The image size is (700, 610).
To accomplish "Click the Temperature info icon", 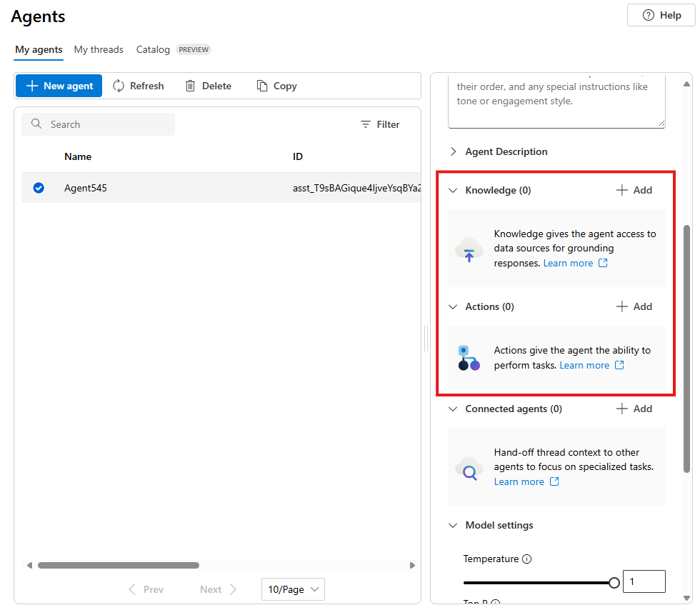I will tap(526, 559).
